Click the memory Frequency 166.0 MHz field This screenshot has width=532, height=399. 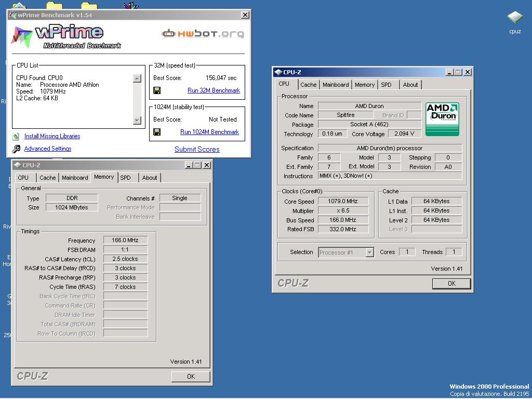[x=125, y=240]
